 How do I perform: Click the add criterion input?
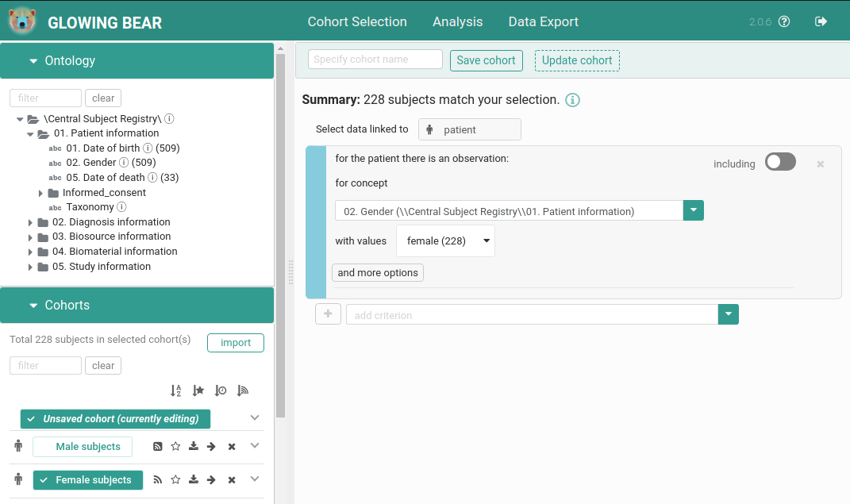tap(533, 314)
